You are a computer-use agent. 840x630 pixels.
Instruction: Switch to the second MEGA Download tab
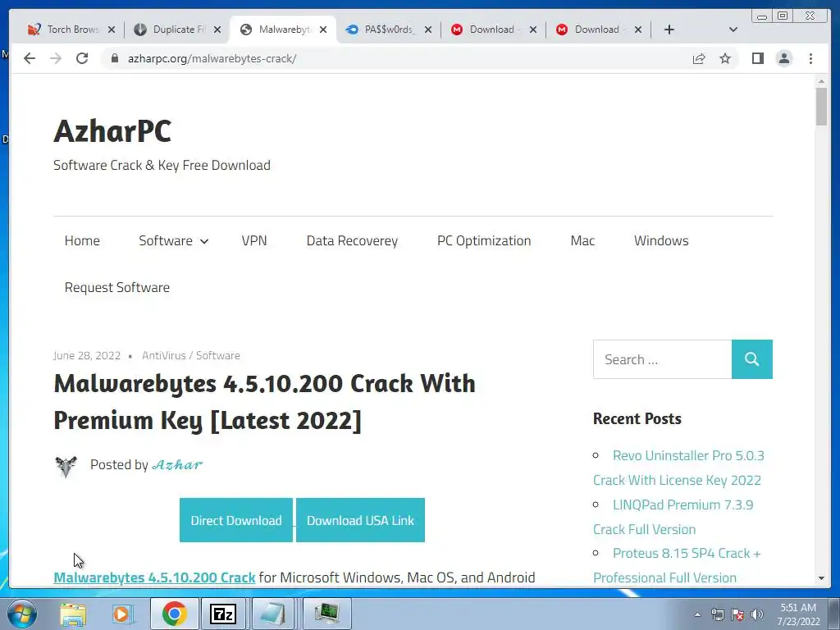[591, 30]
